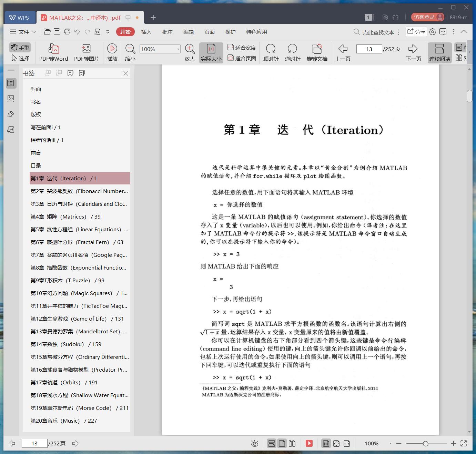Open the thumbnails panel in left sidebar
The width and height of the screenshot is (476, 454).
pos(11,99)
